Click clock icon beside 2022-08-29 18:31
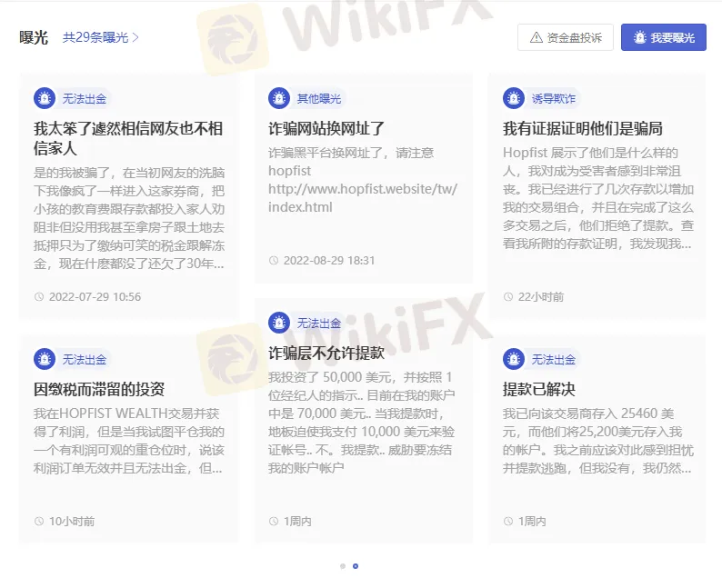This screenshot has height=588, width=722. (x=274, y=260)
